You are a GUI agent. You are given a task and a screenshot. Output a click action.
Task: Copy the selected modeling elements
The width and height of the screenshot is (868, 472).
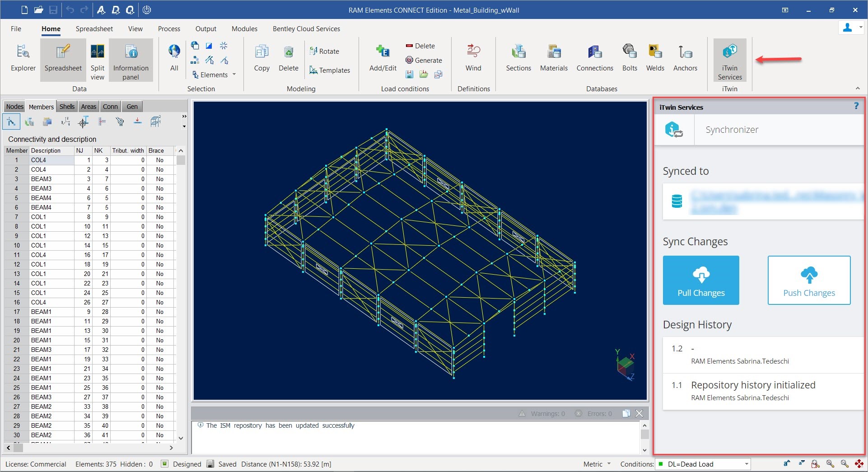262,58
